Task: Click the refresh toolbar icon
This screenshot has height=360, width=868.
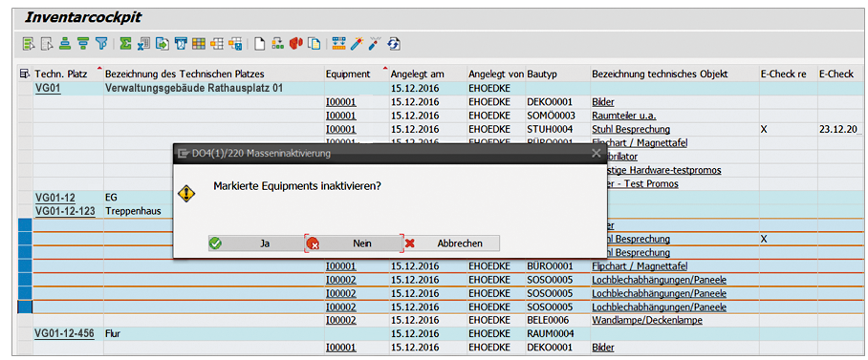Action: (394, 44)
